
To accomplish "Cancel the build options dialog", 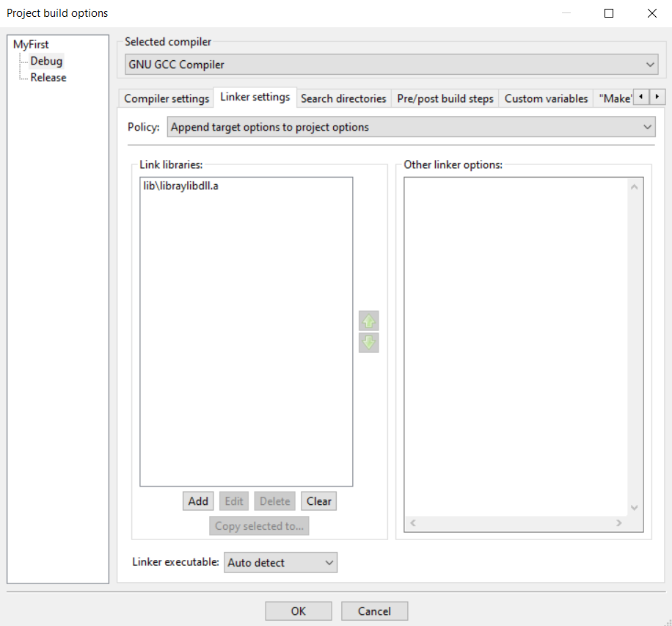I will pos(374,611).
